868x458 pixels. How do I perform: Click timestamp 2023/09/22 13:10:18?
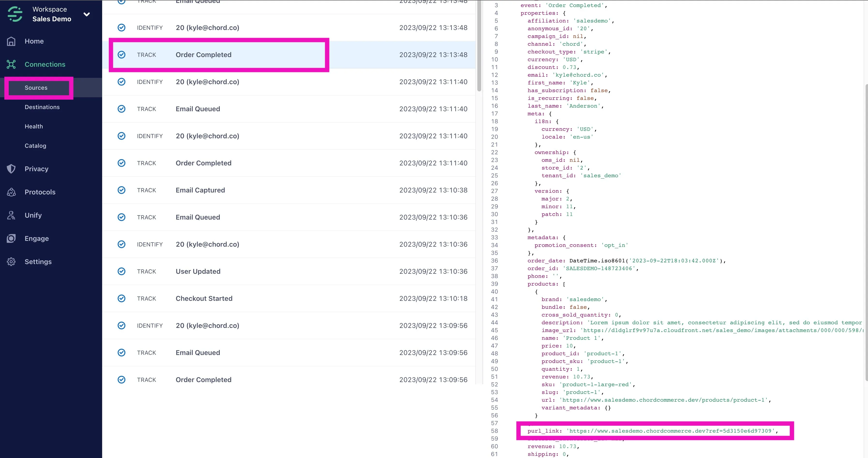[433, 298]
